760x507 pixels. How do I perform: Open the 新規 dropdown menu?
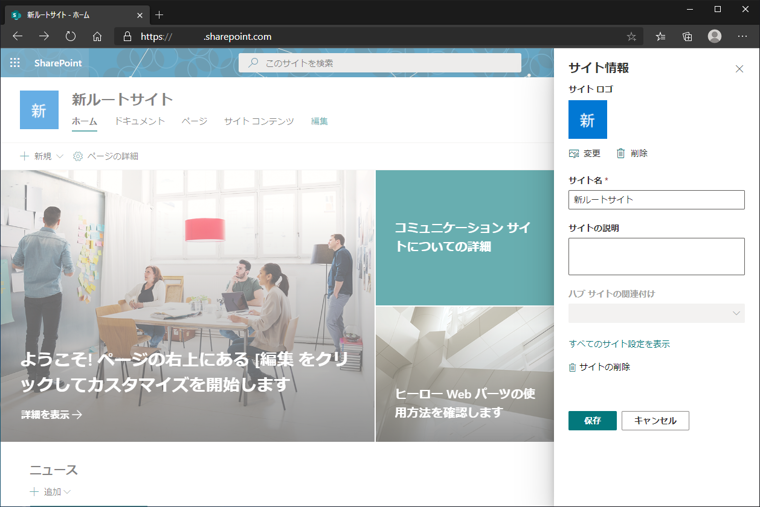point(42,156)
